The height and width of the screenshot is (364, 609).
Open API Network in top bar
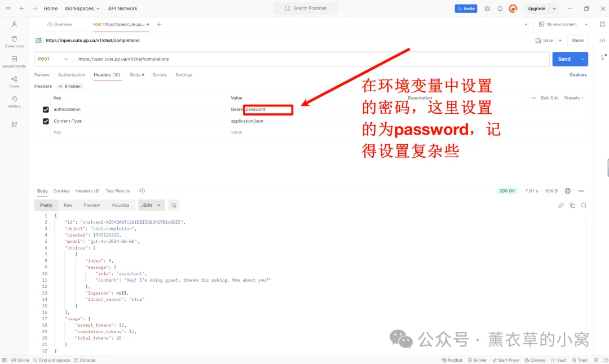(x=122, y=8)
